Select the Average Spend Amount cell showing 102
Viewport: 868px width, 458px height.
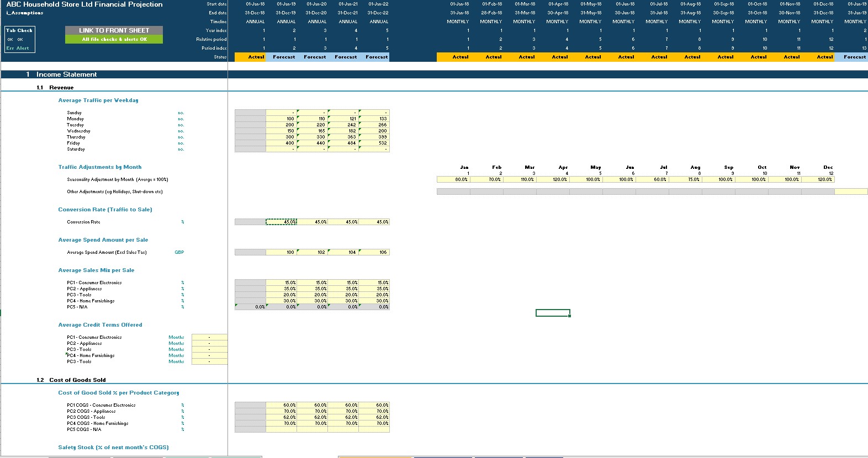point(313,252)
